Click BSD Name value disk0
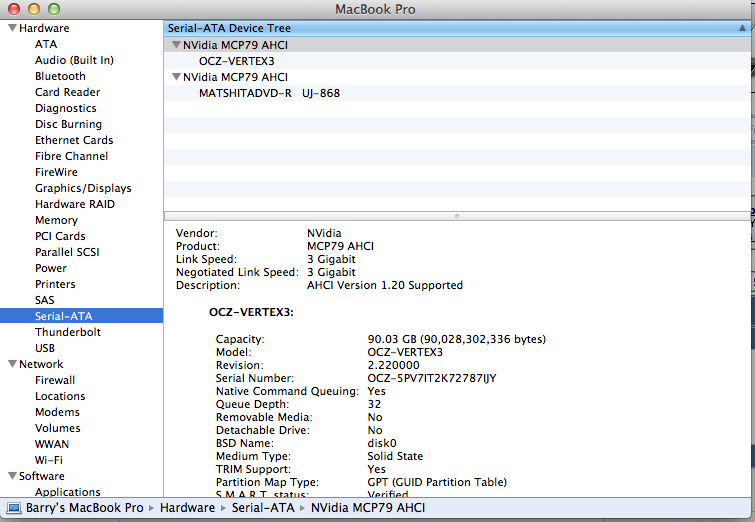Screen dimensions: 755x522 [x=382, y=443]
